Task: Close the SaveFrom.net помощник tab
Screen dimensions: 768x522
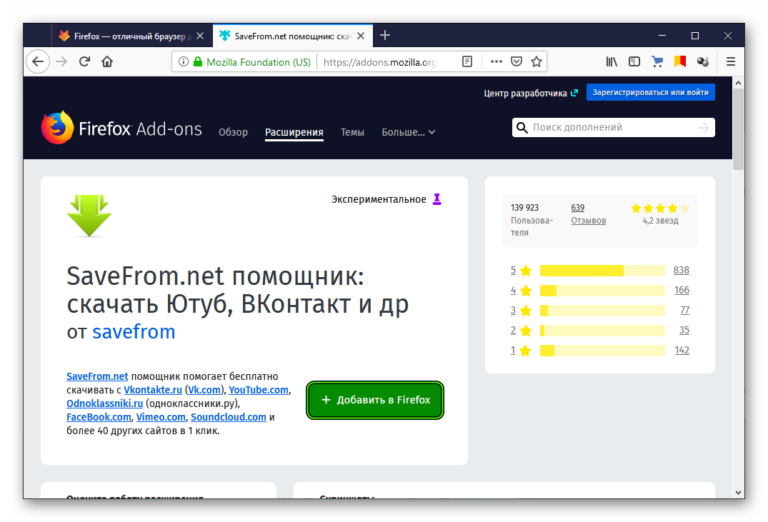Action: click(x=361, y=36)
